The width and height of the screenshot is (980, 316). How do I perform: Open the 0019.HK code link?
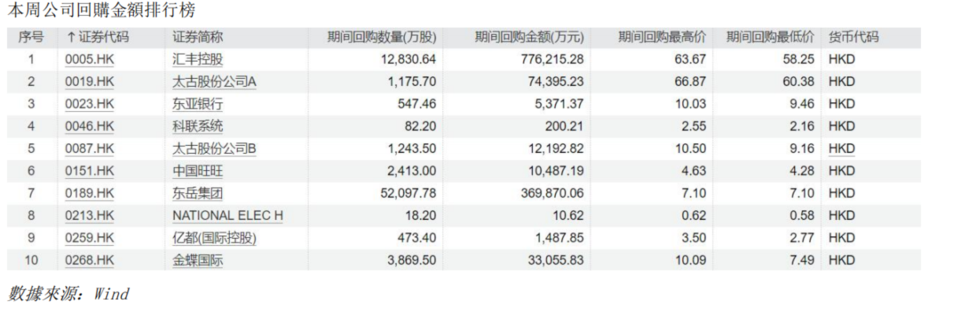click(x=90, y=82)
